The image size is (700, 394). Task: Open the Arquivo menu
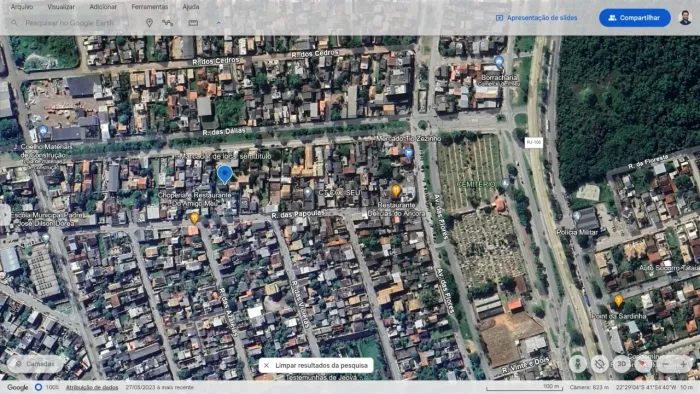coord(22,7)
